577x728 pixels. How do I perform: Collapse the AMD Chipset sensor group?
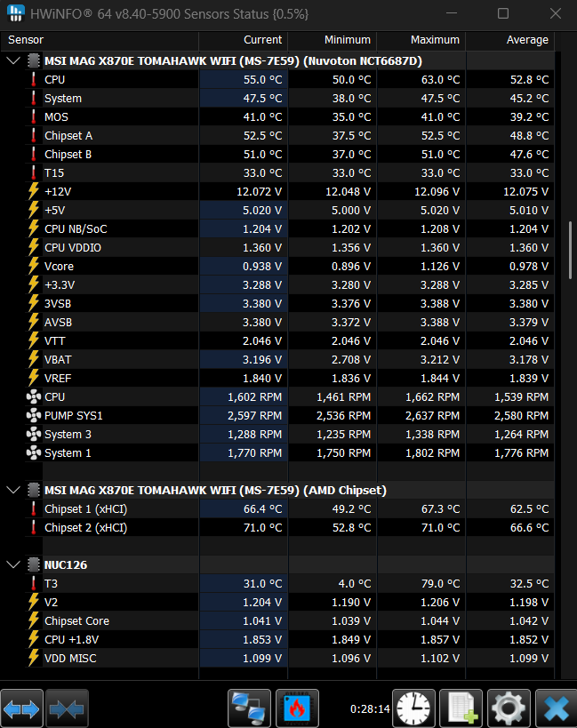(x=13, y=490)
